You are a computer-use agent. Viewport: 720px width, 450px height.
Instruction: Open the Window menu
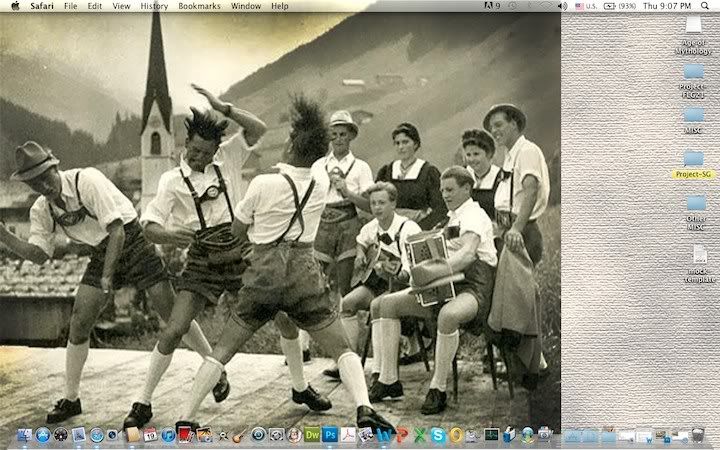click(246, 6)
